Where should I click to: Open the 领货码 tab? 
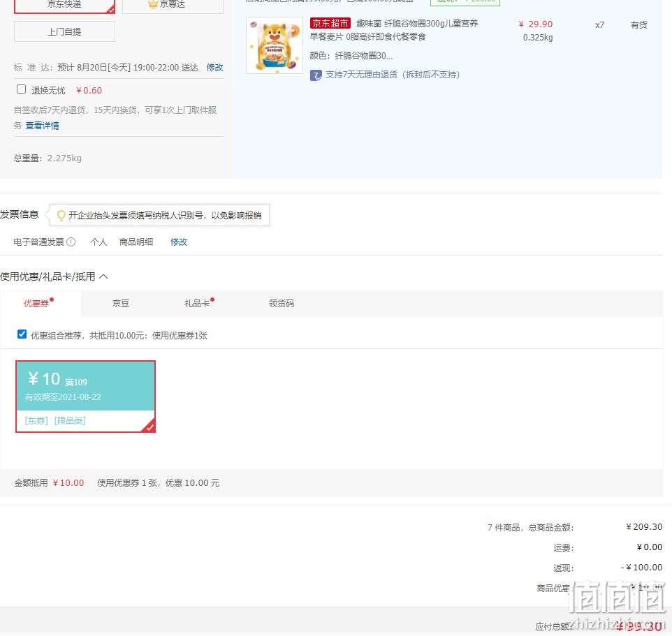(282, 304)
